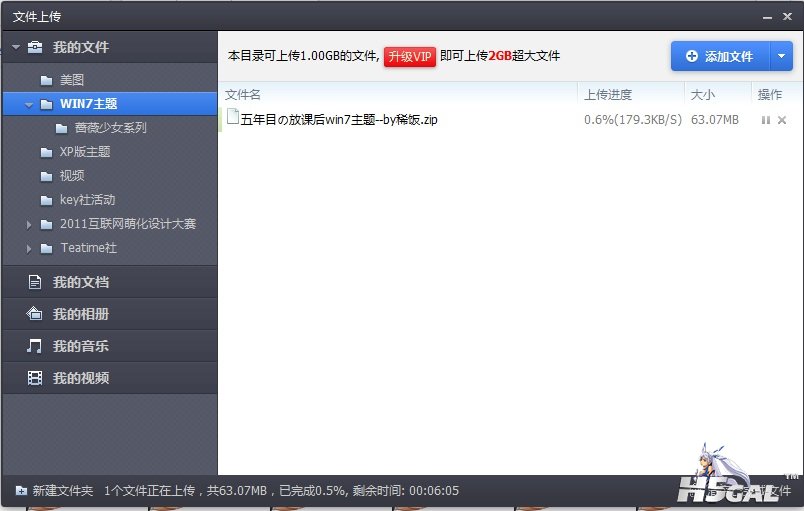Click the red 升级VIP upgrade button
Image resolution: width=804 pixels, height=511 pixels.
(409, 56)
